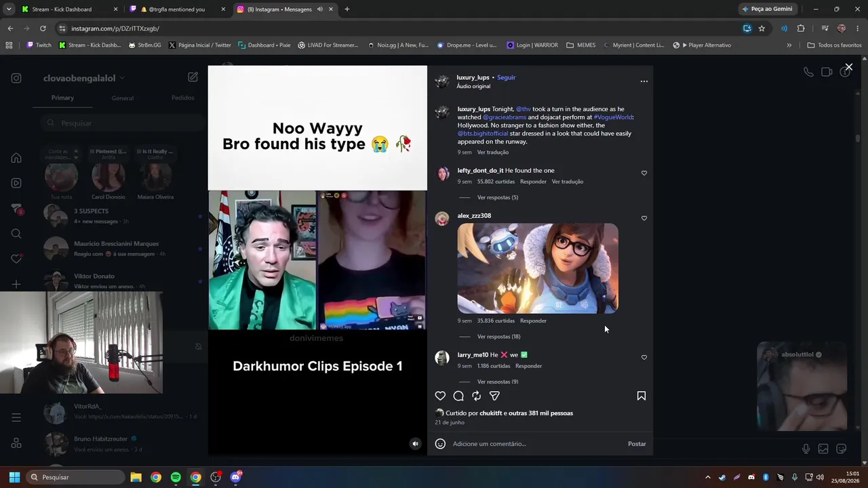The height and width of the screenshot is (488, 868).
Task: Open the Mauricio Brescianini Marques conversation
Action: (x=119, y=248)
